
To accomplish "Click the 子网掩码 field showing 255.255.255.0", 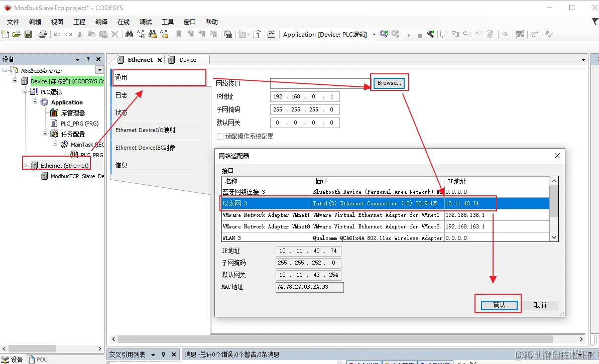I will 304,109.
